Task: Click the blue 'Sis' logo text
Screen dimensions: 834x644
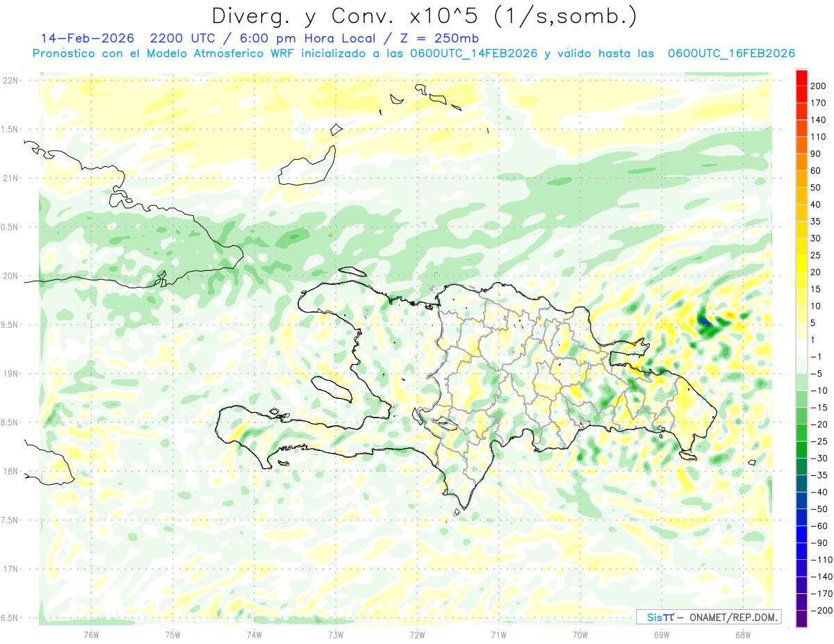Action: click(654, 617)
